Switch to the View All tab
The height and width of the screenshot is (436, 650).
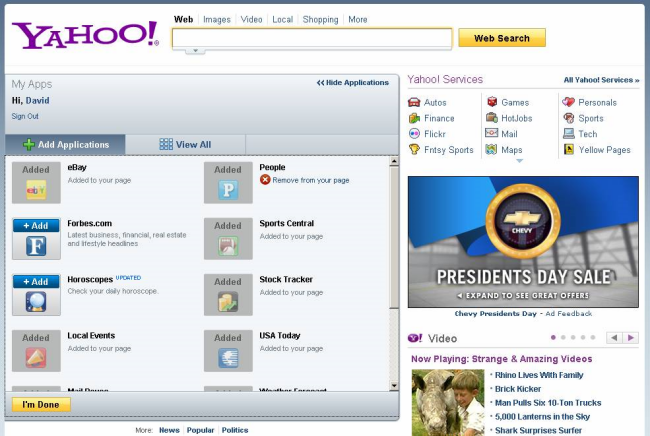(185, 145)
